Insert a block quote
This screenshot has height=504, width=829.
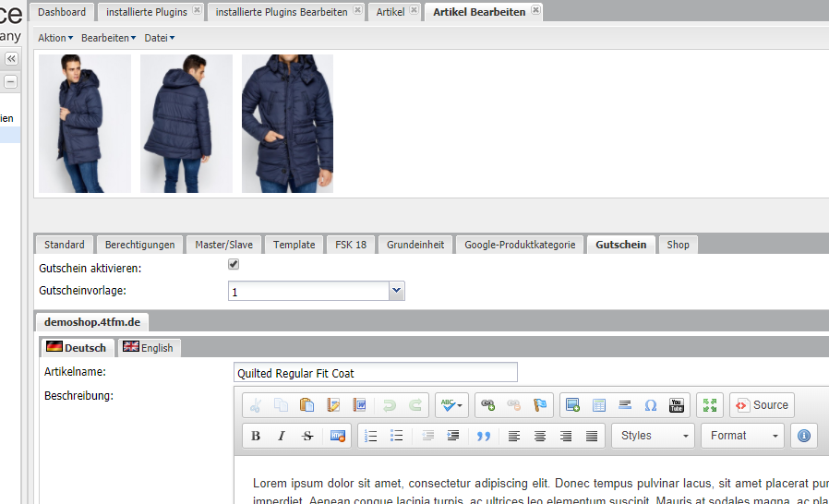tap(483, 436)
